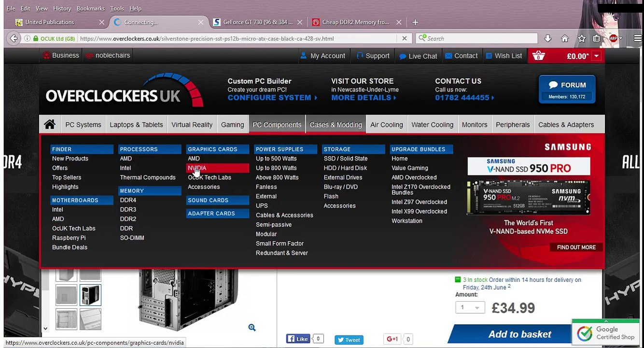Click the Samsung Find Out More button

[x=576, y=247]
